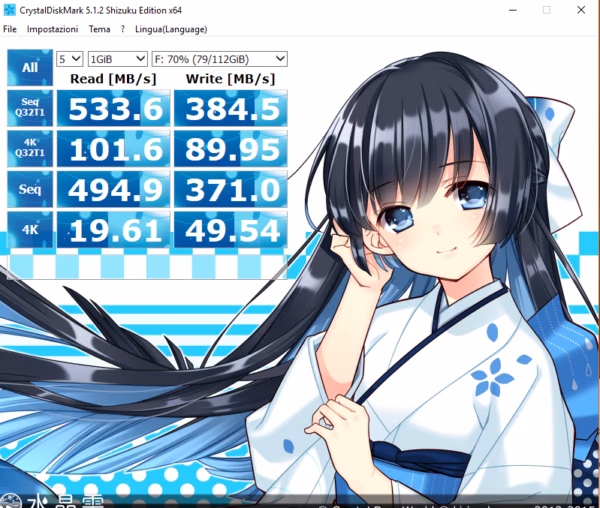Open the File menu
Image resolution: width=600 pixels, height=508 pixels.
tap(10, 29)
